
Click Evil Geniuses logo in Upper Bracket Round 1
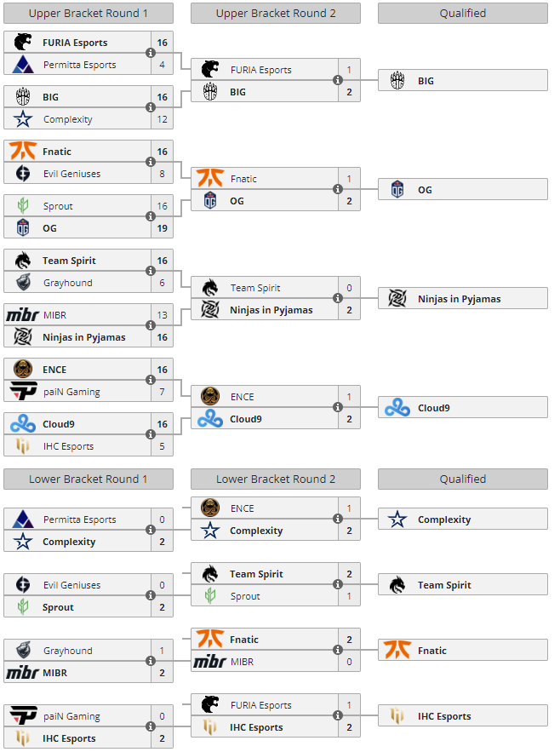(x=23, y=174)
